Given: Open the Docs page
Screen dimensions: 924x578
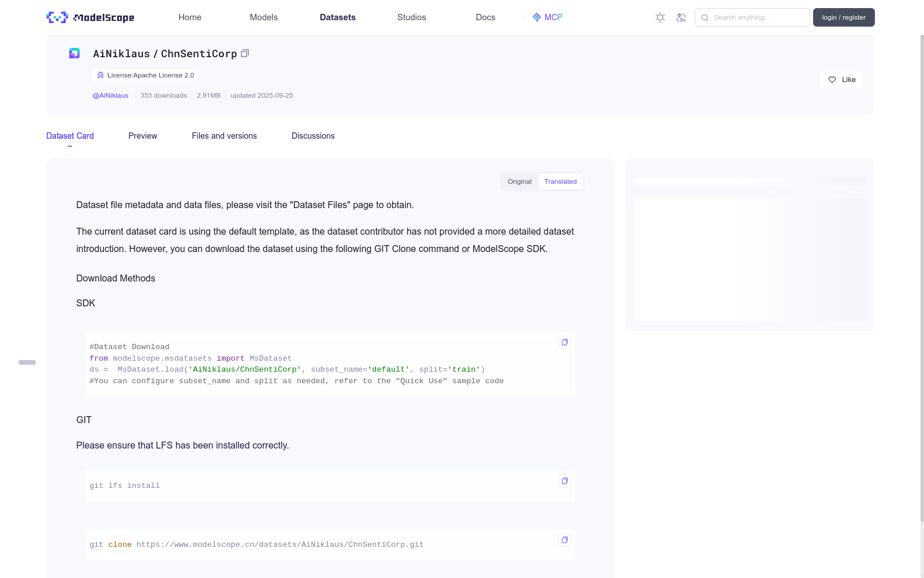Looking at the screenshot, I should point(486,17).
